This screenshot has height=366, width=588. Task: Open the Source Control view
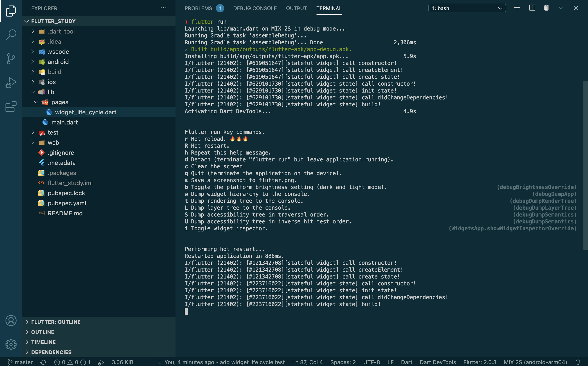coord(11,59)
